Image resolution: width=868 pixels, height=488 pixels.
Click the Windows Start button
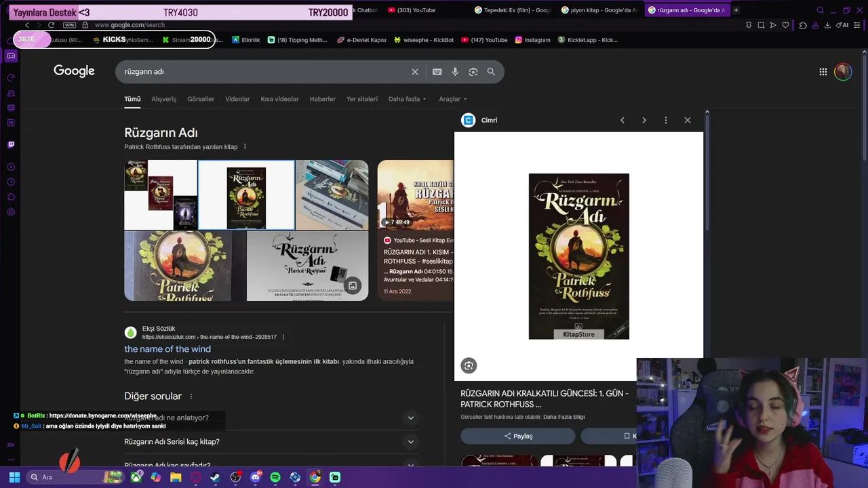point(14,477)
